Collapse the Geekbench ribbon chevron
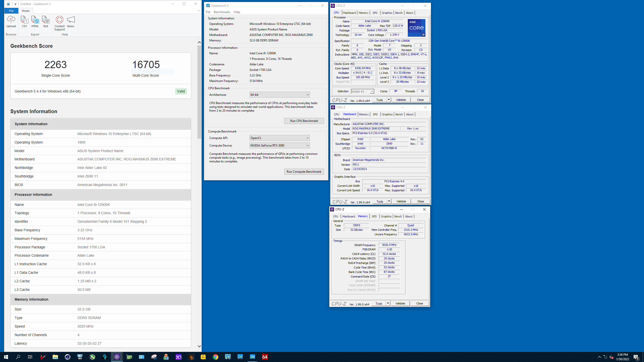 (199, 11)
